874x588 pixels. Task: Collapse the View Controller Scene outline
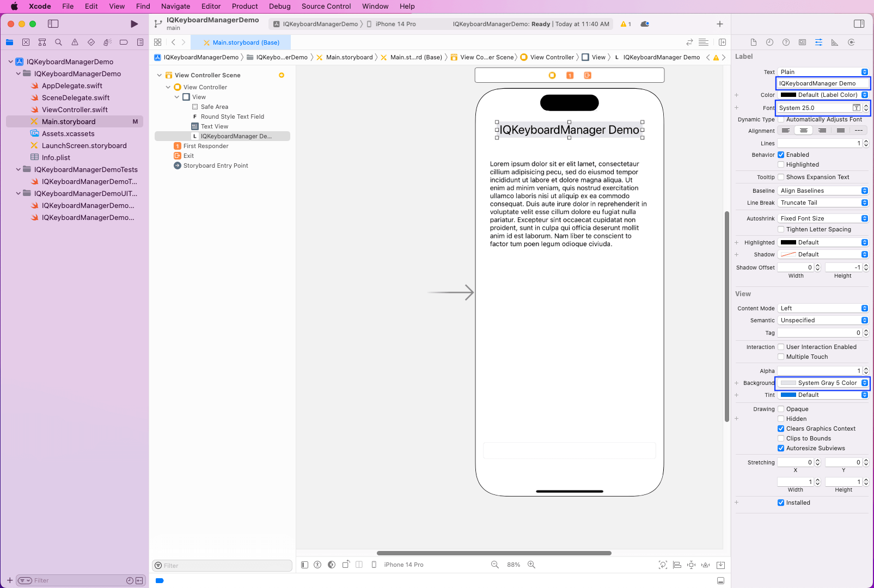pos(159,75)
